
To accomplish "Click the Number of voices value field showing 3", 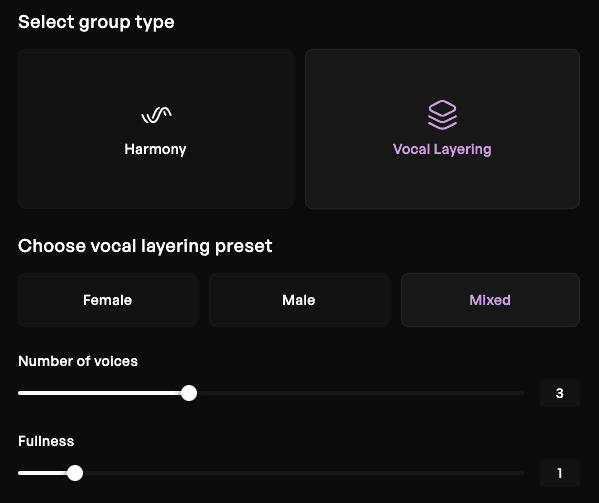I will tap(560, 393).
